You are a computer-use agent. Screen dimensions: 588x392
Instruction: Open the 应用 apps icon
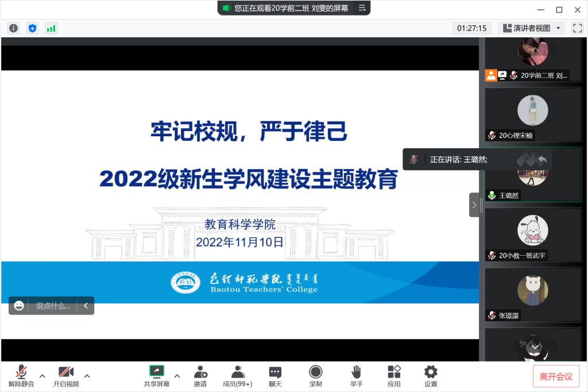[x=394, y=376]
